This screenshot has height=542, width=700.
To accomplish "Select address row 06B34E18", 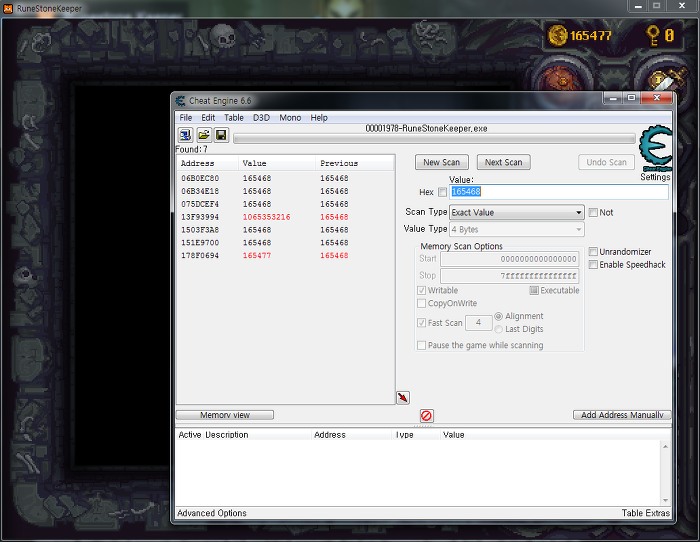I will pyautogui.click(x=286, y=191).
